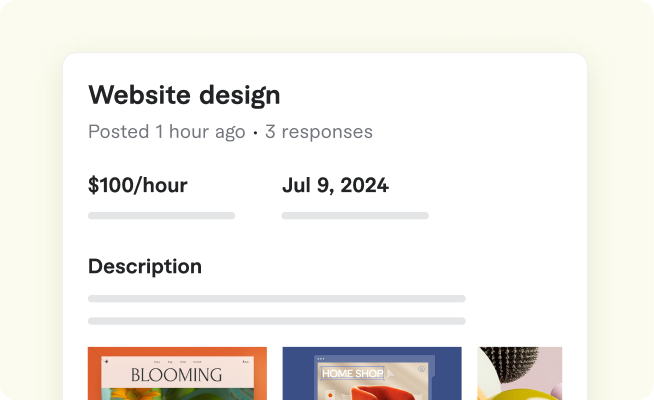Click the placeholder bar under $100/hour
Screen dimensions: 654x400
tap(161, 216)
